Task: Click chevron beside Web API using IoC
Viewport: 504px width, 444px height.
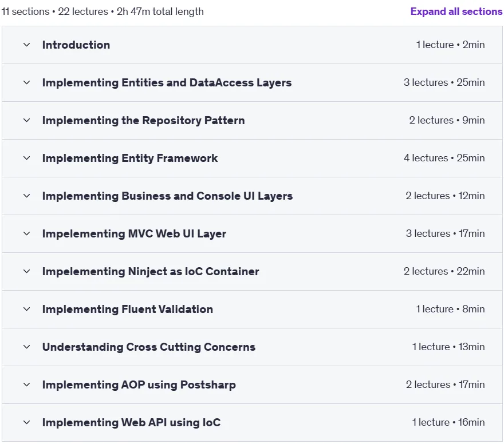Action: coord(27,422)
